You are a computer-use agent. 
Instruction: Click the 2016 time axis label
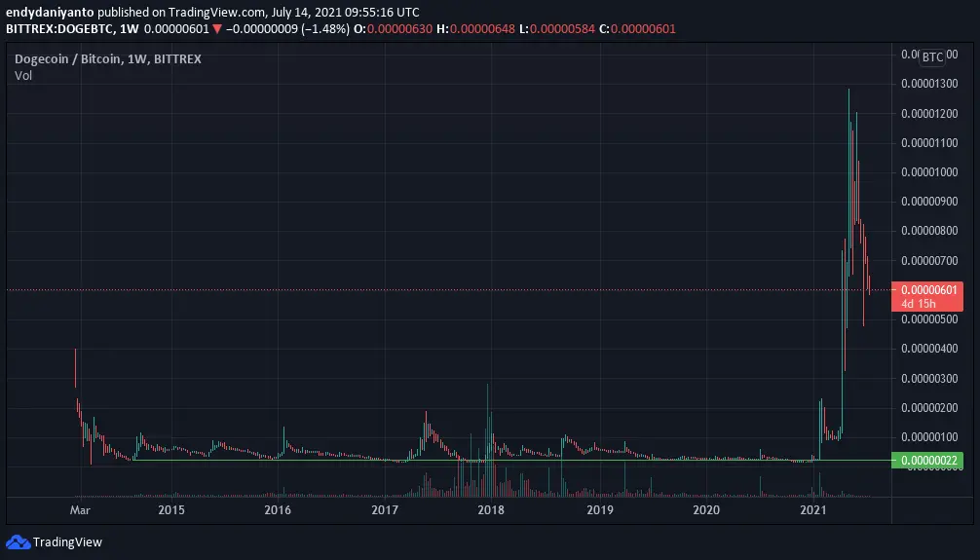278,510
